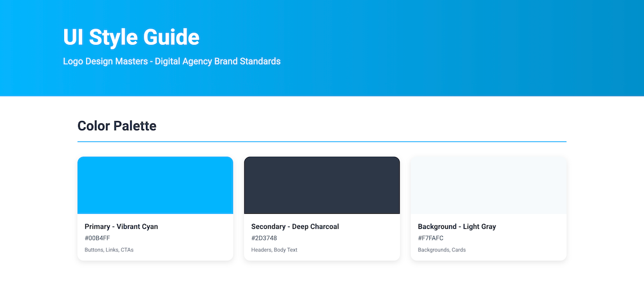This screenshot has height=285, width=644.
Task: Click the Buttons, Links, CTAs usage text
Action: [x=109, y=250]
